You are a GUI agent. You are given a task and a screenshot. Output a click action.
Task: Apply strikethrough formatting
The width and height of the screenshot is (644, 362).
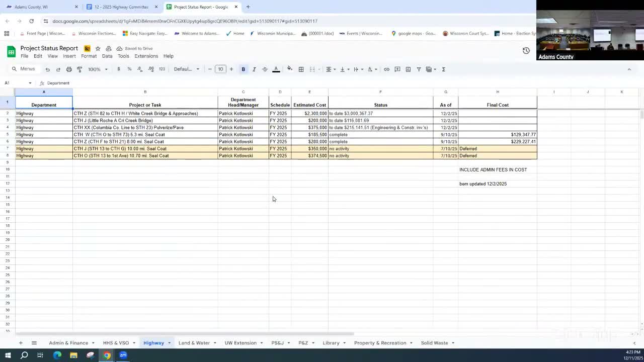265,69
